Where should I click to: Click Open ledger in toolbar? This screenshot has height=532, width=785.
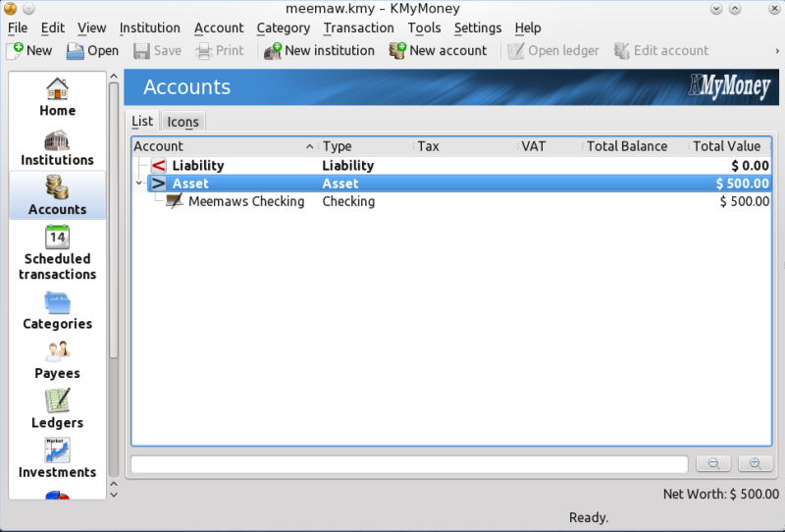(553, 51)
